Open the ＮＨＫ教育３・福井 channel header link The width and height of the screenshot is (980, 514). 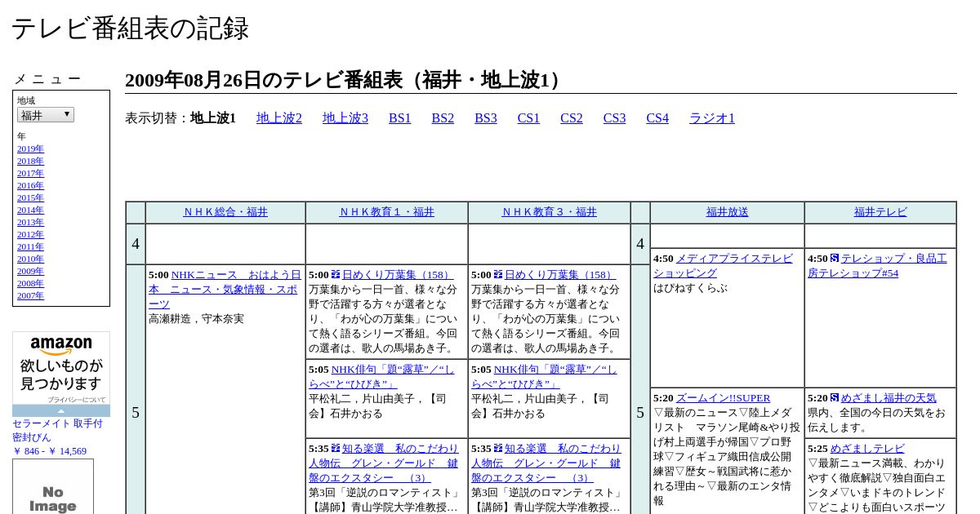550,212
